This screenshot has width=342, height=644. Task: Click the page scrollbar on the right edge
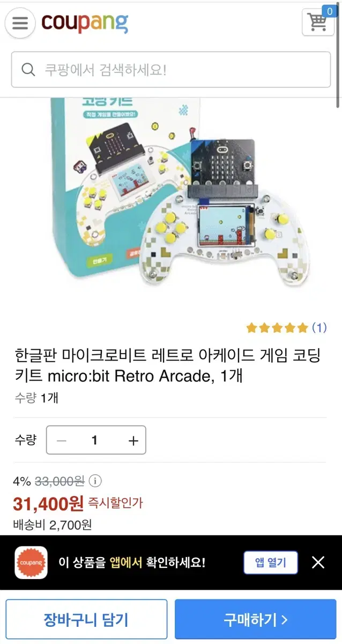[339, 54]
